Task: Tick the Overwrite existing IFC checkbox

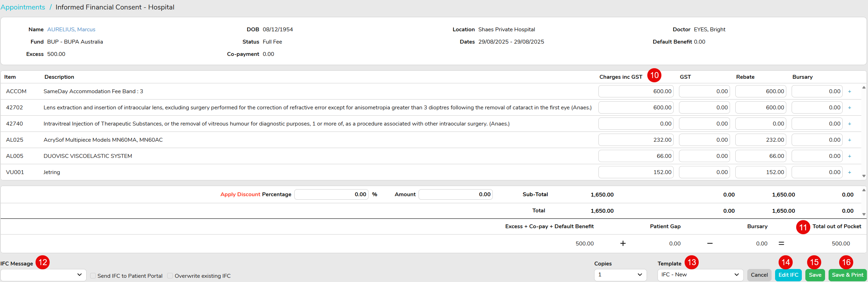Action: (x=170, y=276)
